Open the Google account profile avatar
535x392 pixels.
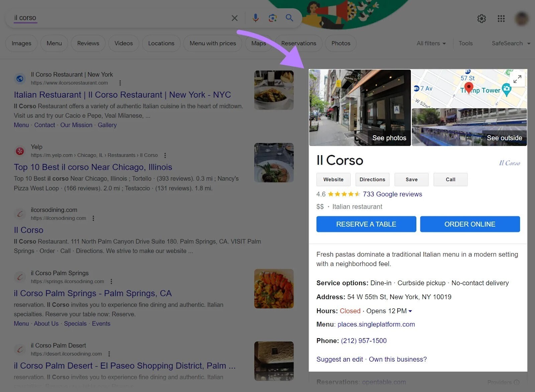pyautogui.click(x=522, y=18)
